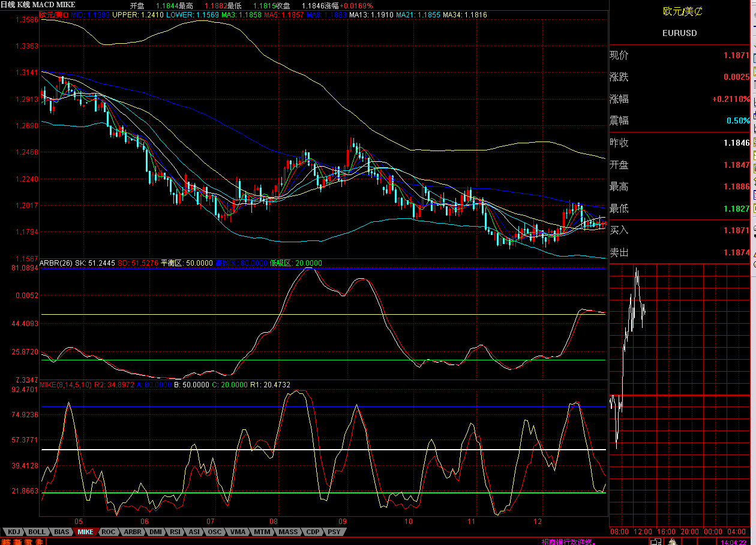The image size is (756, 545).
Task: Switch to the ASI indicator tab
Action: pyautogui.click(x=194, y=532)
